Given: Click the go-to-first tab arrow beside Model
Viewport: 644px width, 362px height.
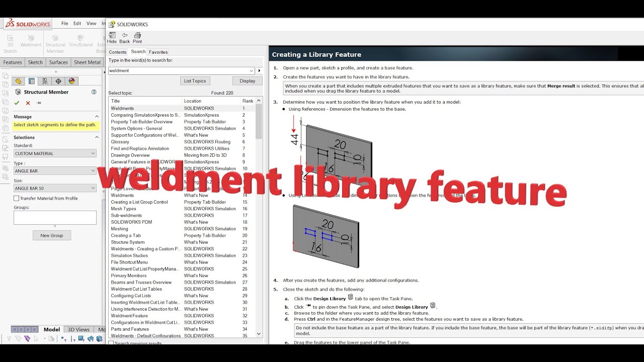Looking at the screenshot, I should point(15,329).
